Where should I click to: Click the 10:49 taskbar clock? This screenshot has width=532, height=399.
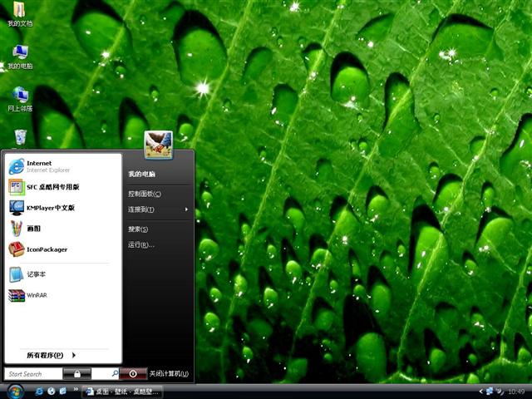click(x=516, y=392)
